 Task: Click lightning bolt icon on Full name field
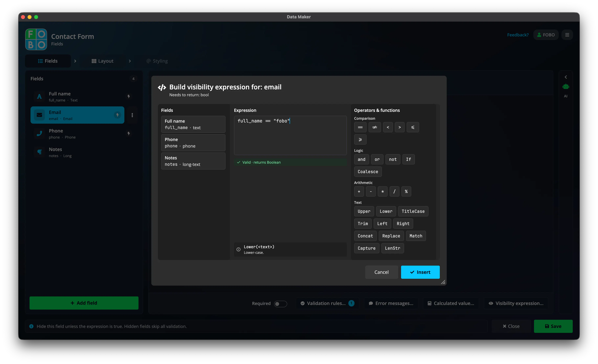point(129,96)
